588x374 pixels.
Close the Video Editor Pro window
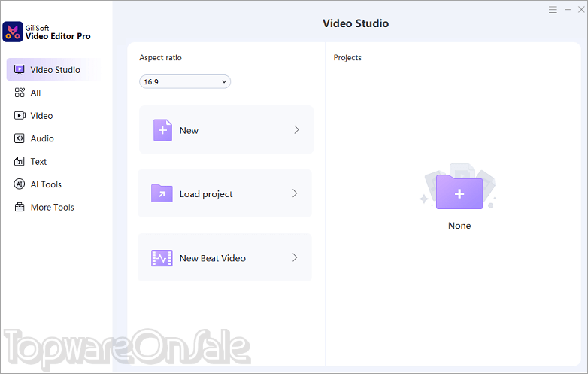[x=581, y=10]
